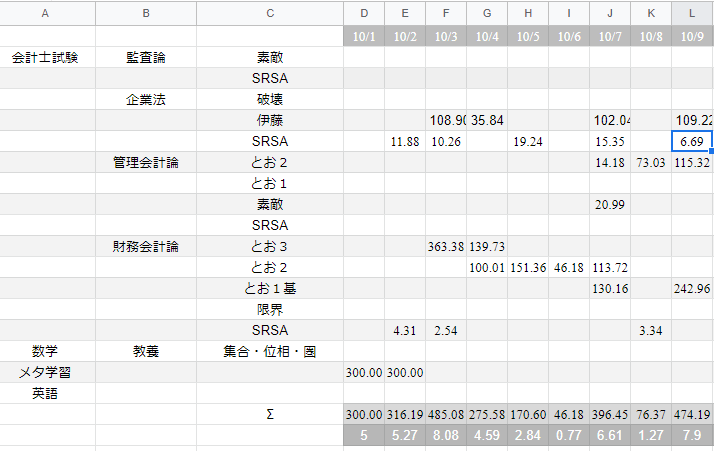
Task: Click cell with value 113.72
Action: (610, 267)
